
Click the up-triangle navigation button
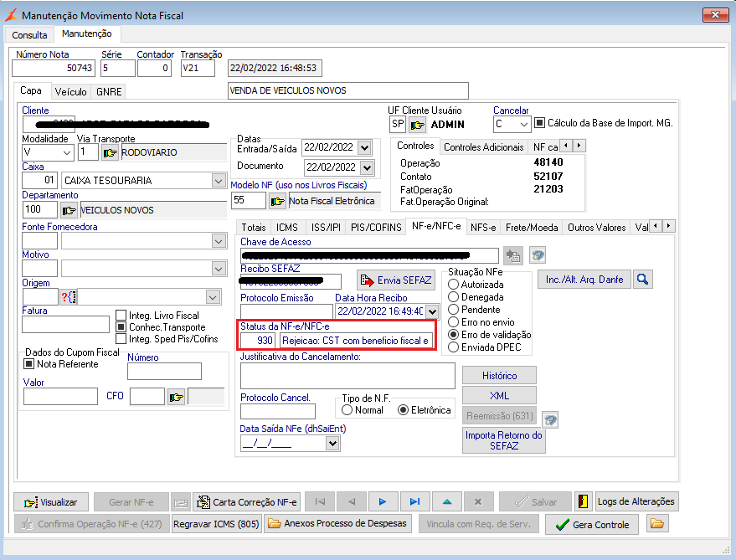pyautogui.click(x=447, y=501)
